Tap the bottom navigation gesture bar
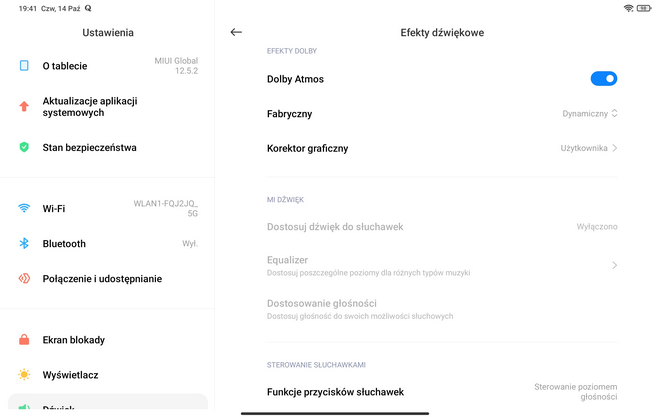 point(335,413)
